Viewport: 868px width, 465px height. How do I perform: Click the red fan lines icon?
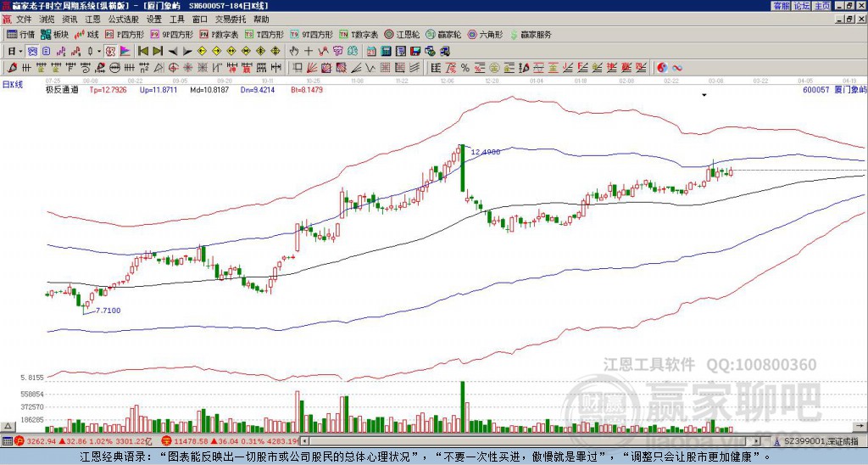tap(312, 68)
